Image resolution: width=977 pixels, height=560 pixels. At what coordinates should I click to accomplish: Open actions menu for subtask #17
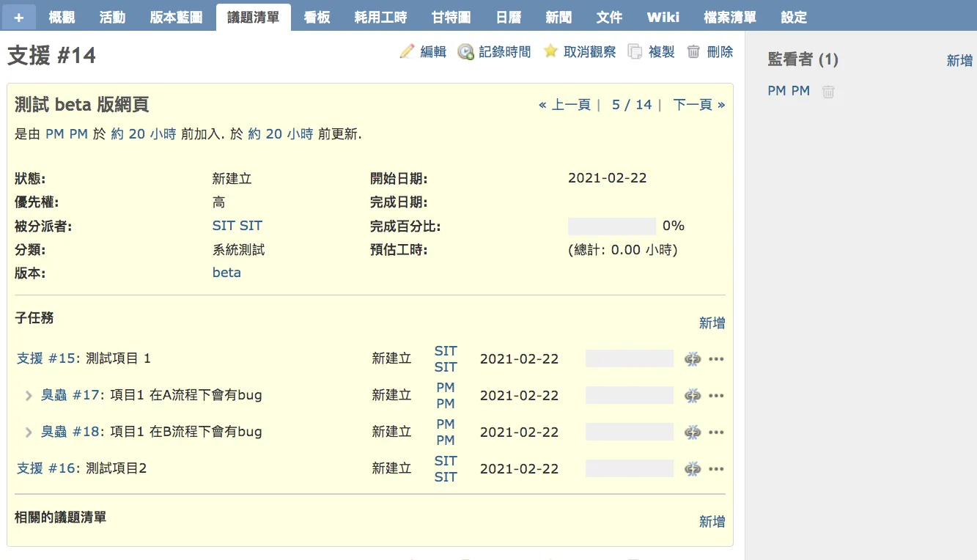pyautogui.click(x=716, y=396)
